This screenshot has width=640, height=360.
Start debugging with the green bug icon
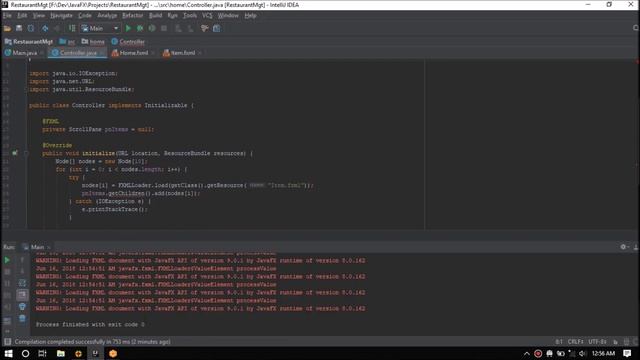140,28
